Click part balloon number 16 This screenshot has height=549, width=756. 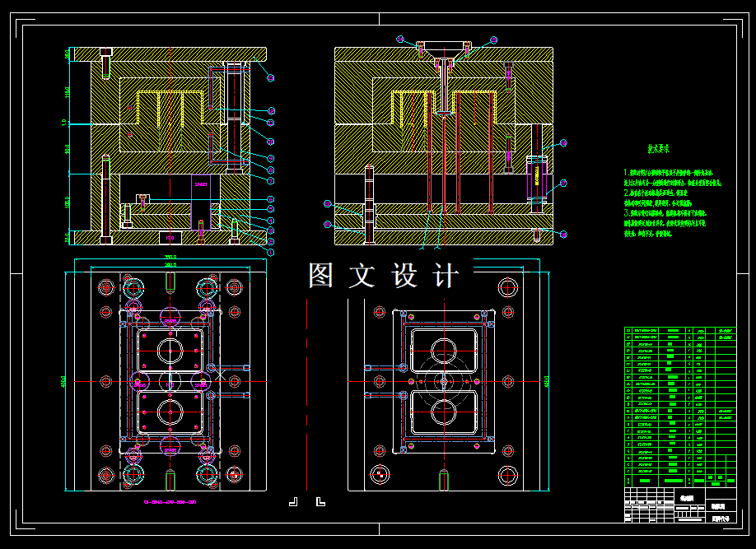click(562, 143)
